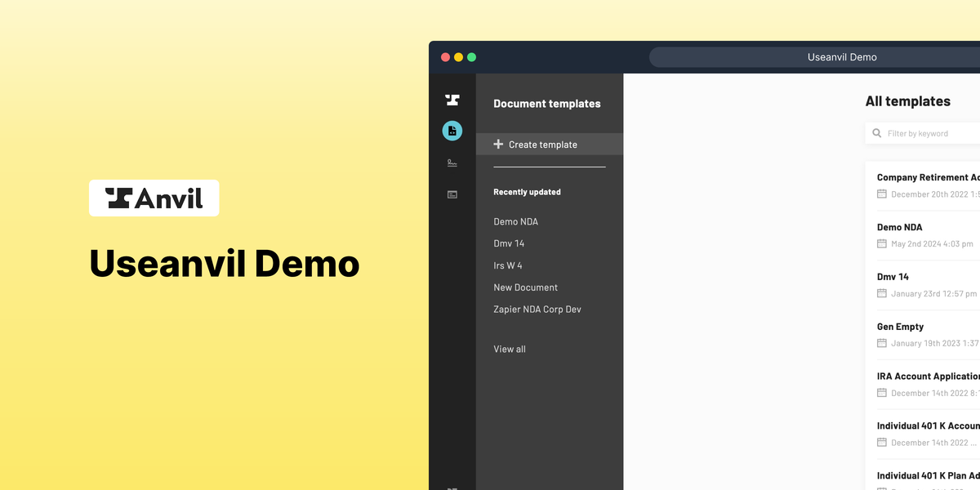Click the green maximize window button
980x490 pixels.
tap(471, 57)
